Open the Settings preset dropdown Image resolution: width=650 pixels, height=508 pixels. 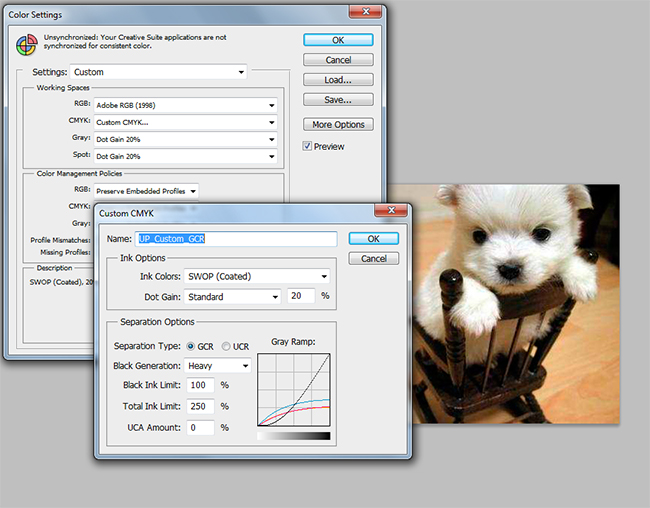click(x=159, y=72)
